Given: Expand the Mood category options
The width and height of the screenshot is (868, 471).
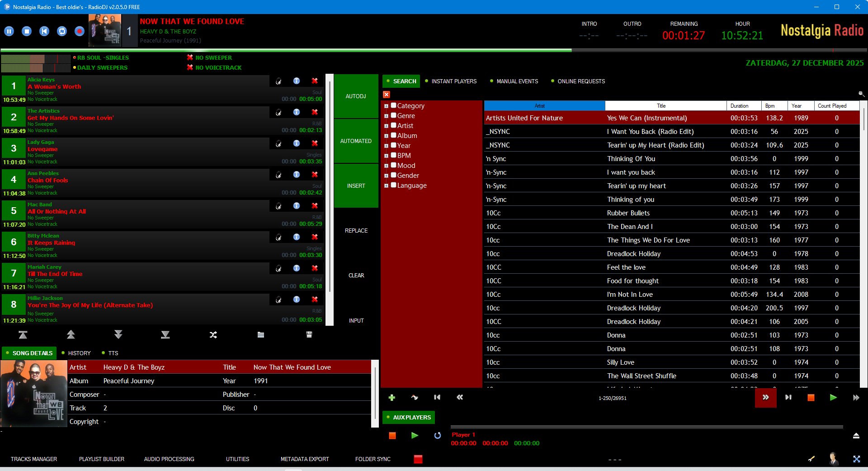Looking at the screenshot, I should point(386,165).
